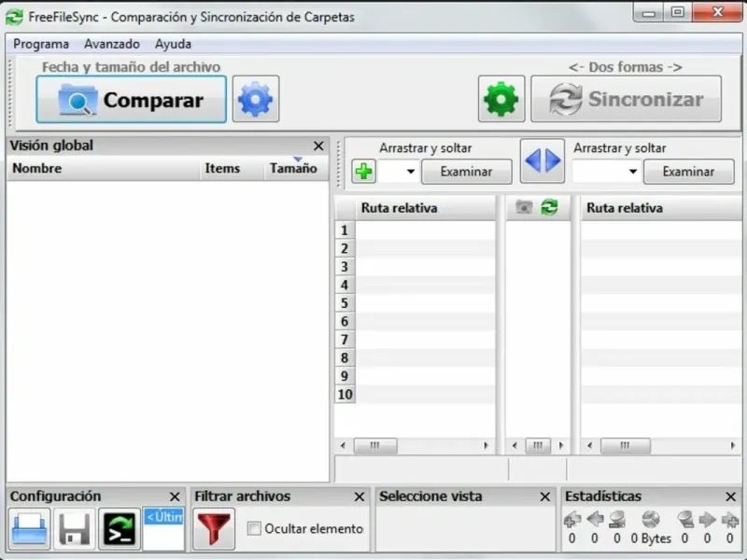Open the Avanzado menu
The width and height of the screenshot is (747, 560).
[x=112, y=44]
